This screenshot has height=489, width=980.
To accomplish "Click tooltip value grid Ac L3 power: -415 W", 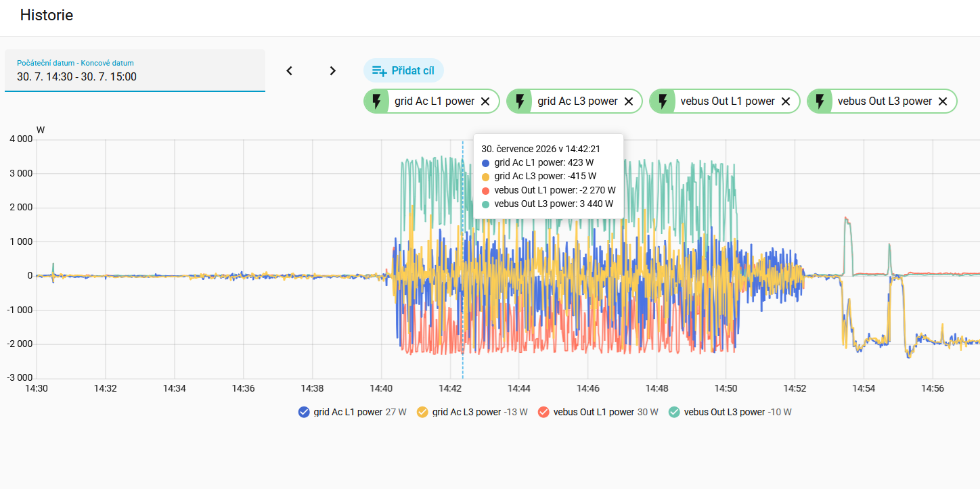I will click(545, 177).
